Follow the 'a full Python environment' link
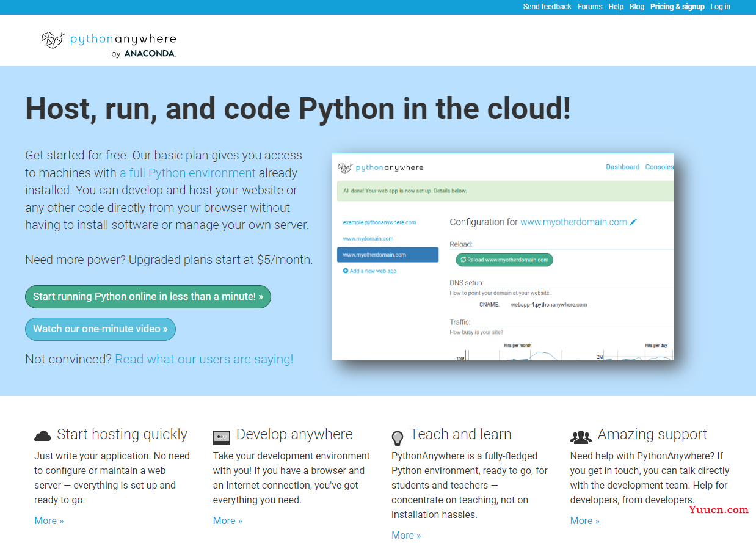 tap(187, 173)
